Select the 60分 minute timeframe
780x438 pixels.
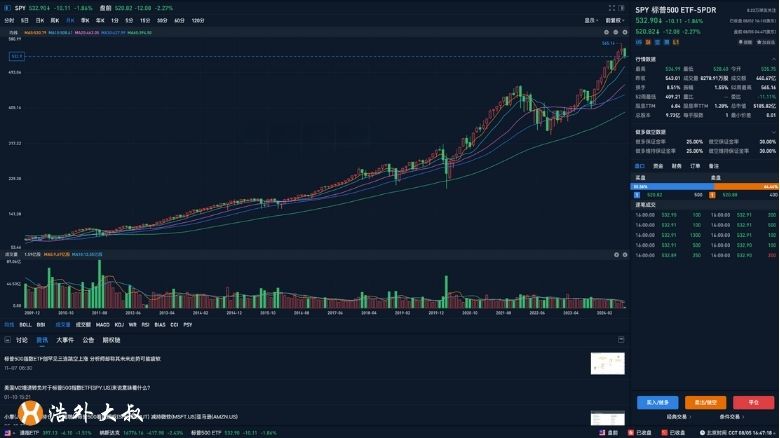click(x=179, y=20)
